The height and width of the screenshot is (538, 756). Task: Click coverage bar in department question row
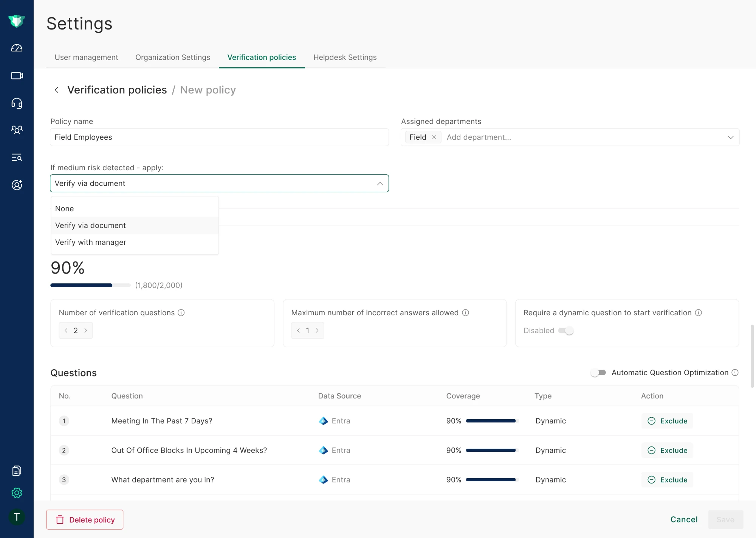coord(491,480)
